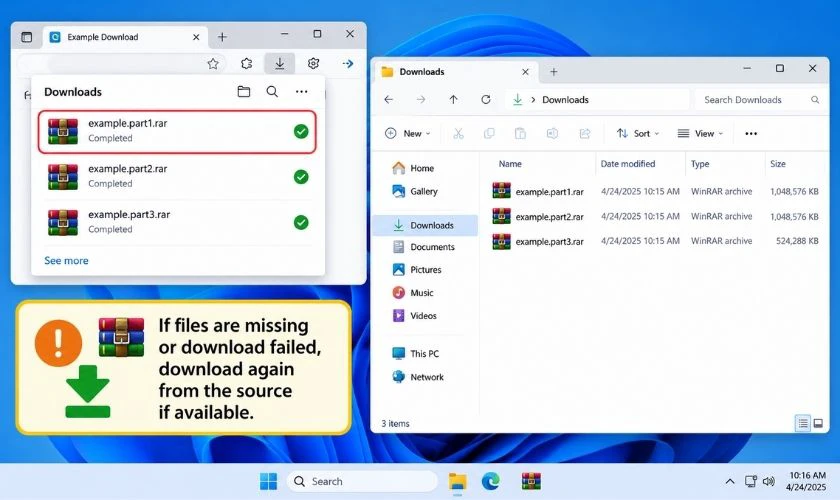Open WinRAR from the taskbar

531,481
